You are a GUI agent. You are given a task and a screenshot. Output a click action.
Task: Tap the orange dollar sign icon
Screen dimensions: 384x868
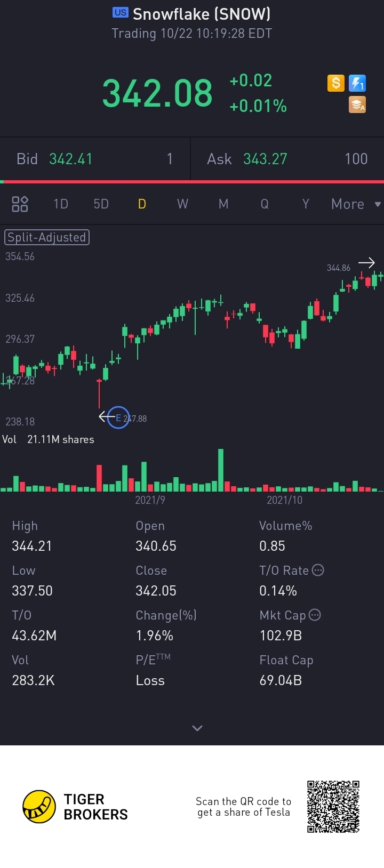[335, 83]
